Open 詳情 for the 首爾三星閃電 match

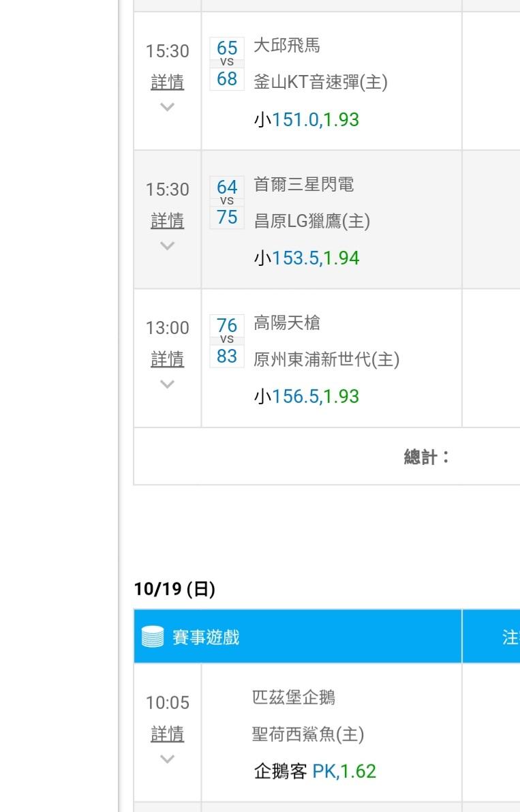coord(167,221)
